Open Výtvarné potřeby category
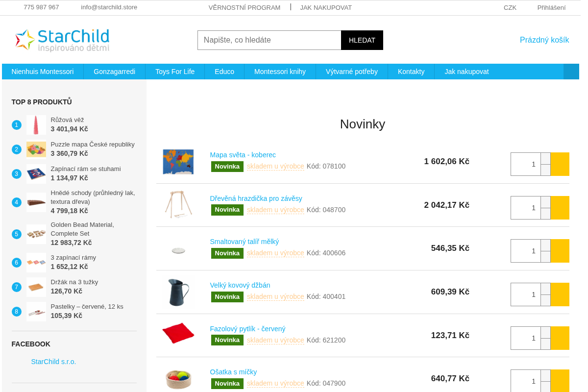 pyautogui.click(x=352, y=72)
